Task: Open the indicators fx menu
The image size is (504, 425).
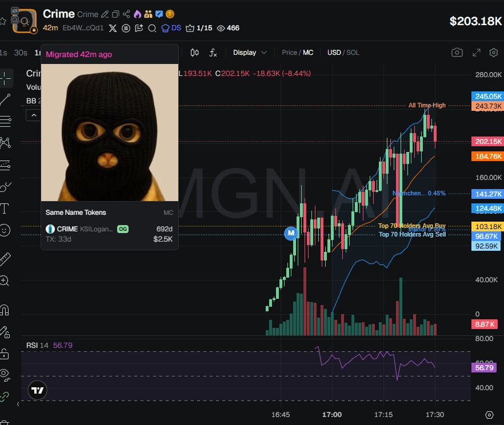Action: pos(213,53)
